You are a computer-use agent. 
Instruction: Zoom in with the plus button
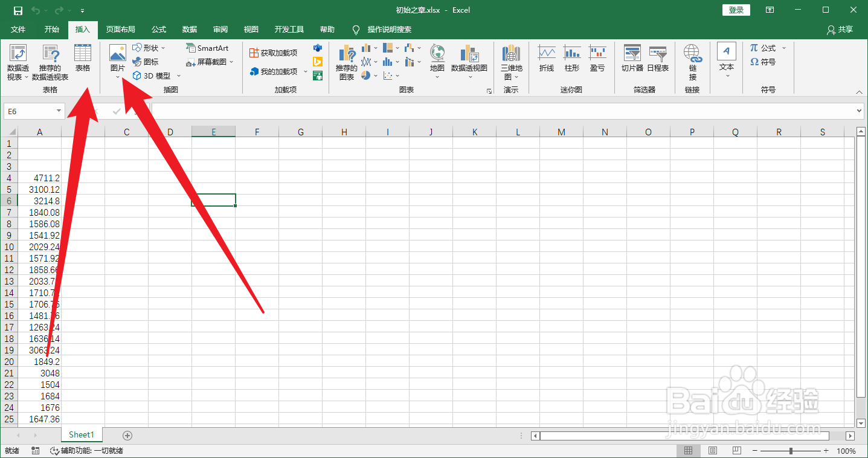coord(826,451)
